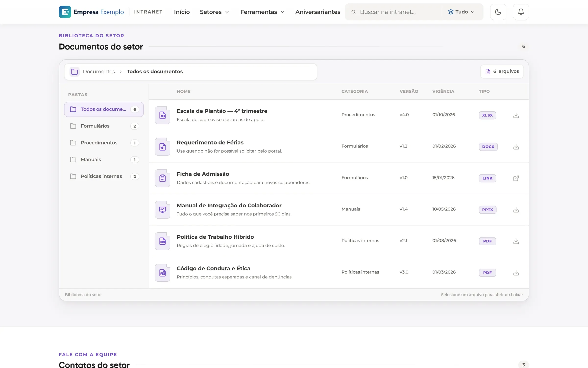The image size is (588, 368).
Task: Click version v2.1 cell
Action: click(403, 241)
